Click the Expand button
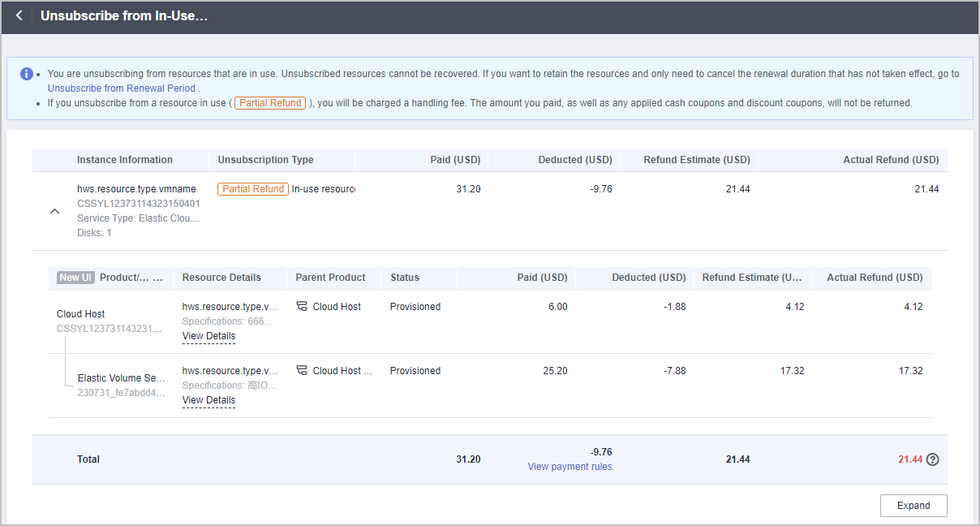980x526 pixels. pos(913,506)
